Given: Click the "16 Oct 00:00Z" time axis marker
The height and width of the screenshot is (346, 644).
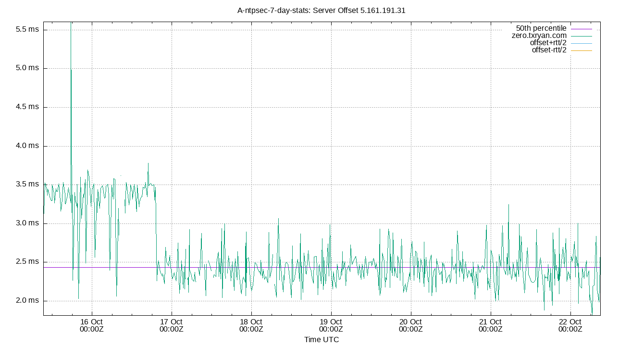Looking at the screenshot, I should click(91, 325).
